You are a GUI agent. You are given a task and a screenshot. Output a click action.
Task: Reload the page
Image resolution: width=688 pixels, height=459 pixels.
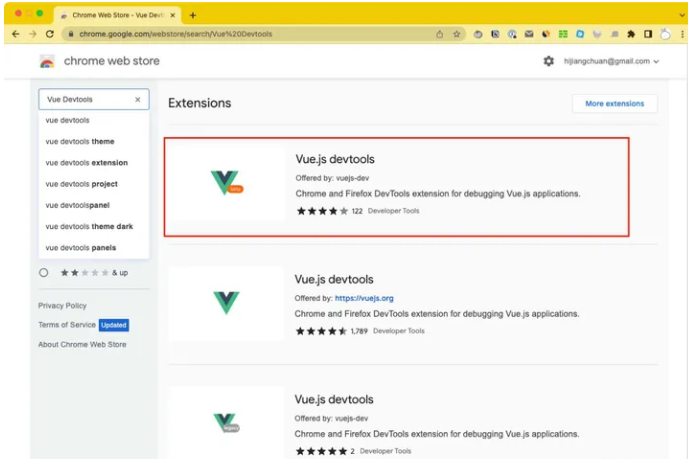[x=50, y=34]
